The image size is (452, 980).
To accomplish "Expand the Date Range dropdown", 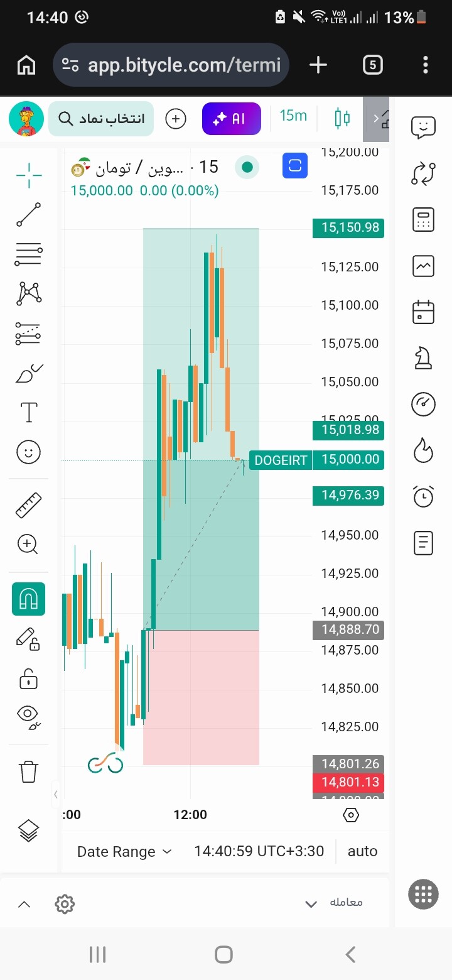I will (124, 852).
